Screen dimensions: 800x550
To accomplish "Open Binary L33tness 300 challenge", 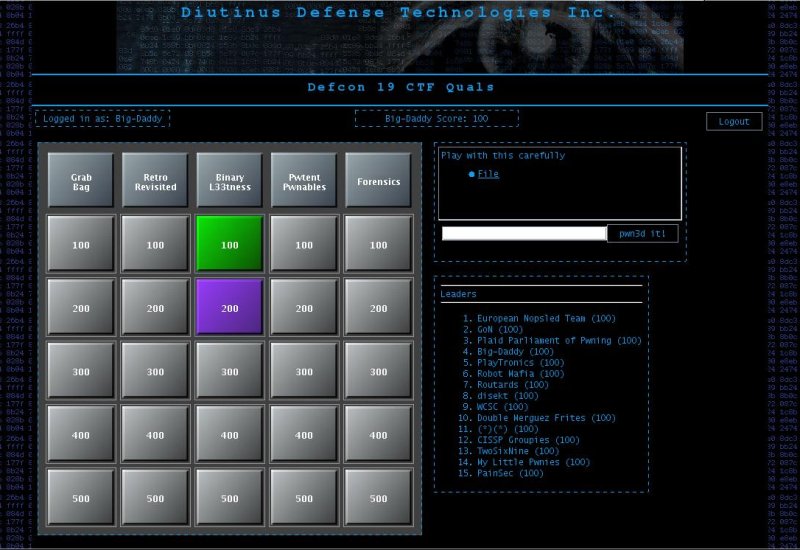I will (x=230, y=371).
